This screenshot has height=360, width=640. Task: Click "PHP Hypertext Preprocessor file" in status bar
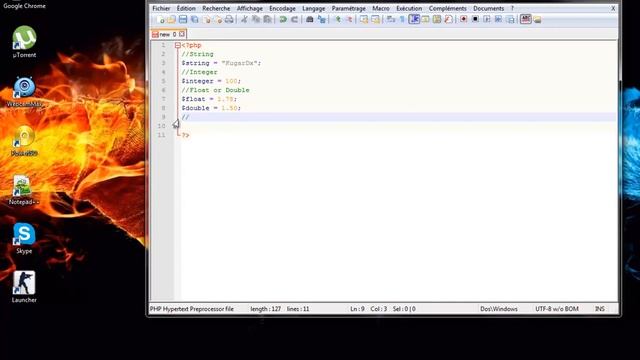point(192,309)
